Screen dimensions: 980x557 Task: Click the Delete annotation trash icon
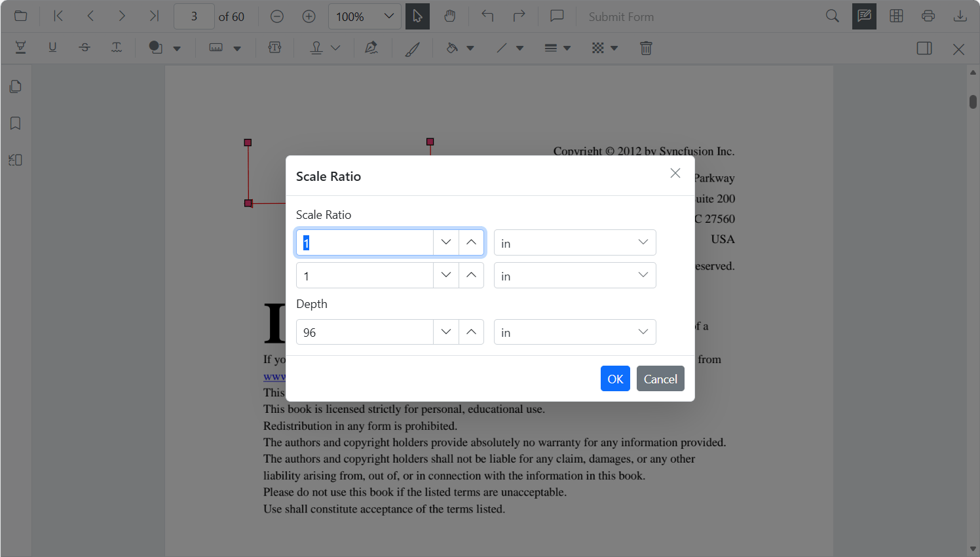(646, 48)
